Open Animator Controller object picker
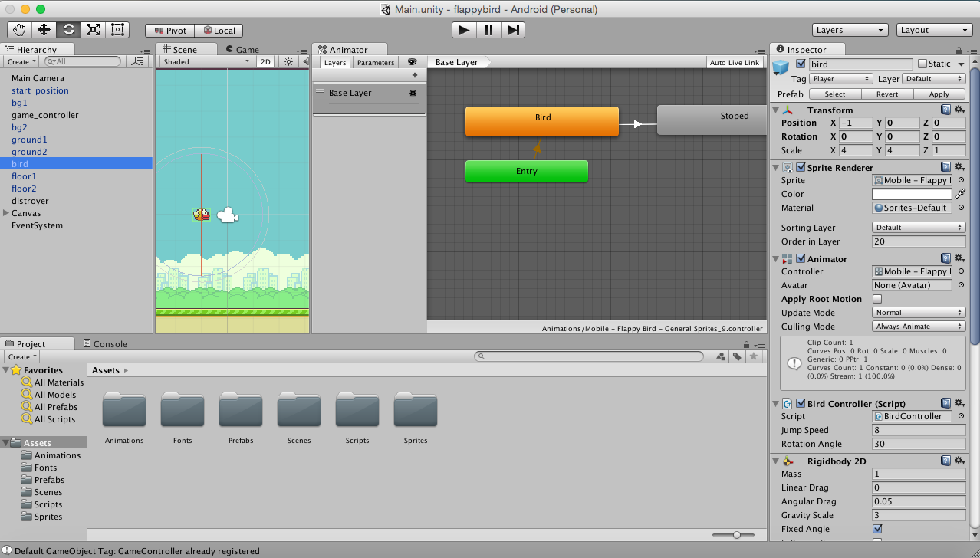This screenshot has width=980, height=558. point(961,271)
